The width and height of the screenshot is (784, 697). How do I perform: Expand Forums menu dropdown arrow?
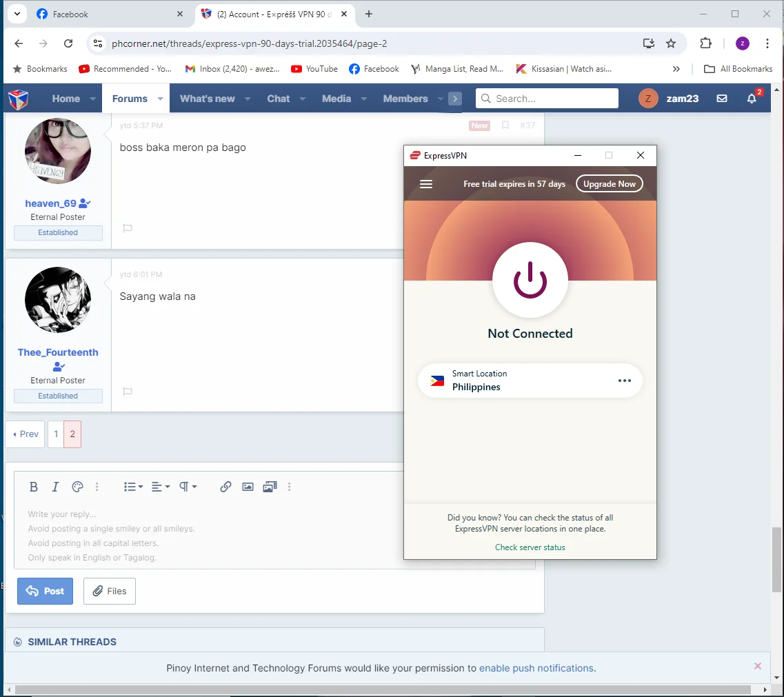(x=161, y=99)
